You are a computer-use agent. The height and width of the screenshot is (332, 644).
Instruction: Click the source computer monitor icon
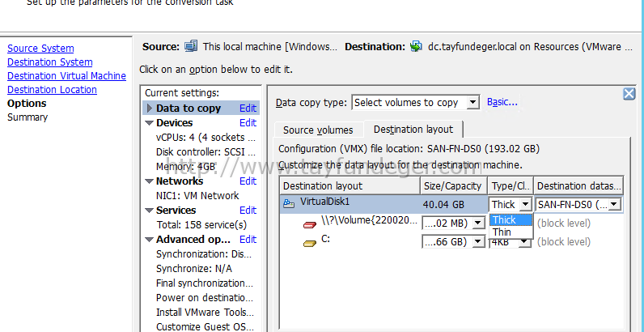coord(191,46)
